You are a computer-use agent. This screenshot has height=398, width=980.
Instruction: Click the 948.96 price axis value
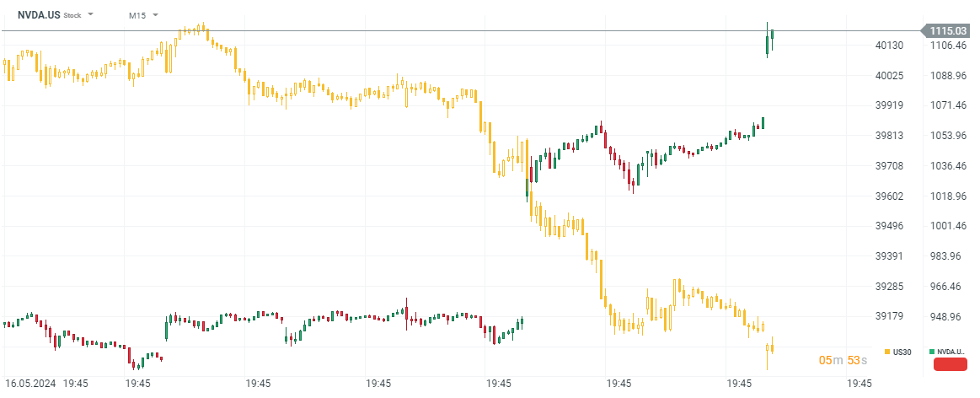tap(947, 316)
